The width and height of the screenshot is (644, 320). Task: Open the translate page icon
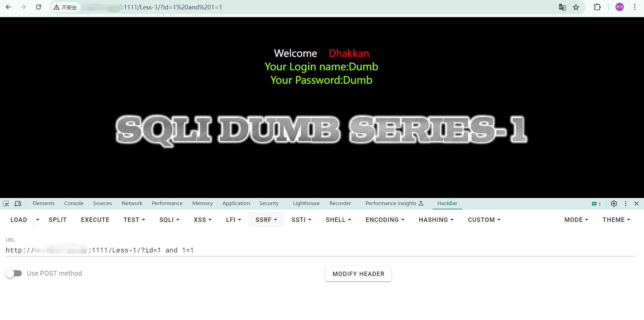pos(562,7)
